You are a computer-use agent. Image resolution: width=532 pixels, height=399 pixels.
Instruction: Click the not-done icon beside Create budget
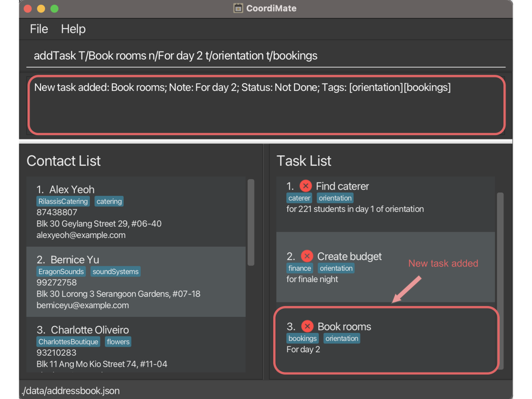[x=307, y=256]
